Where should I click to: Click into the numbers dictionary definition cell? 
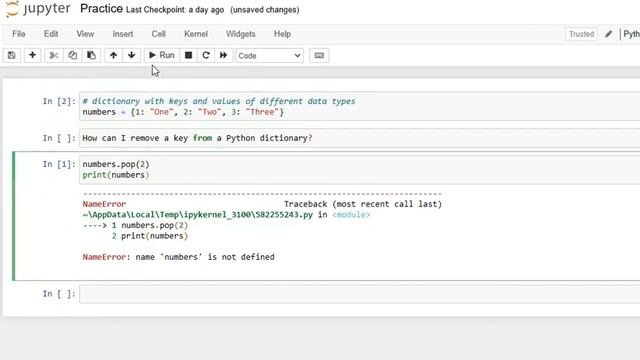pyautogui.click(x=359, y=107)
